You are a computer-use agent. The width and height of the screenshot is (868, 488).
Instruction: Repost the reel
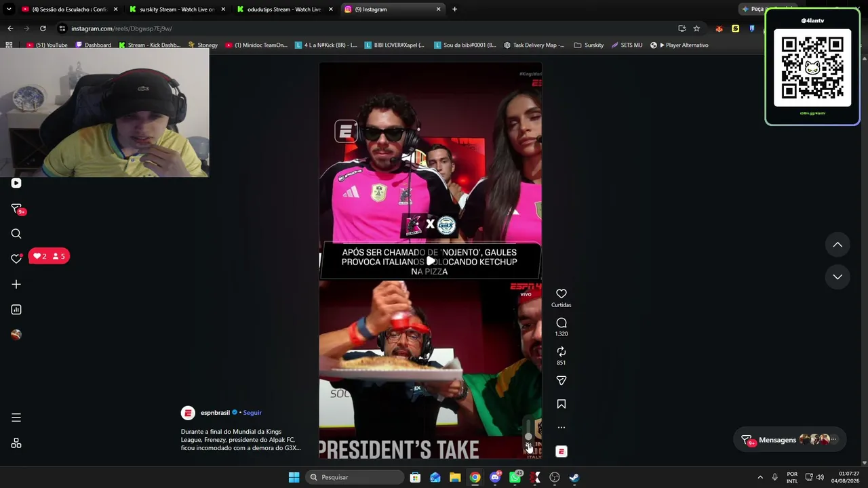tap(561, 352)
